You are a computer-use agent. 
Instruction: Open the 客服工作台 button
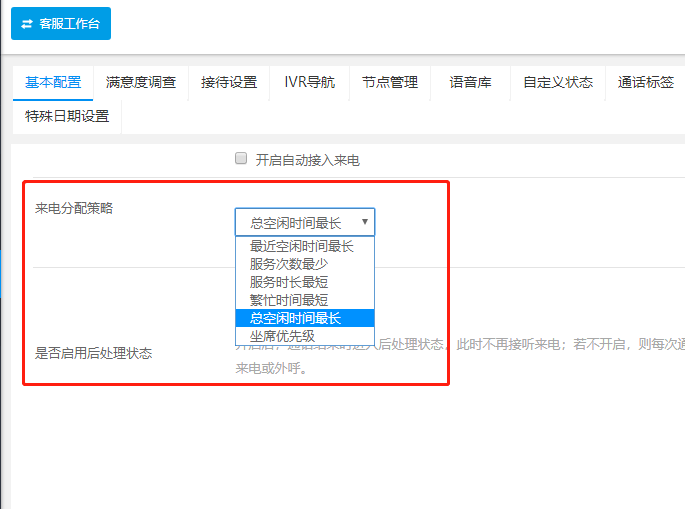point(61,23)
